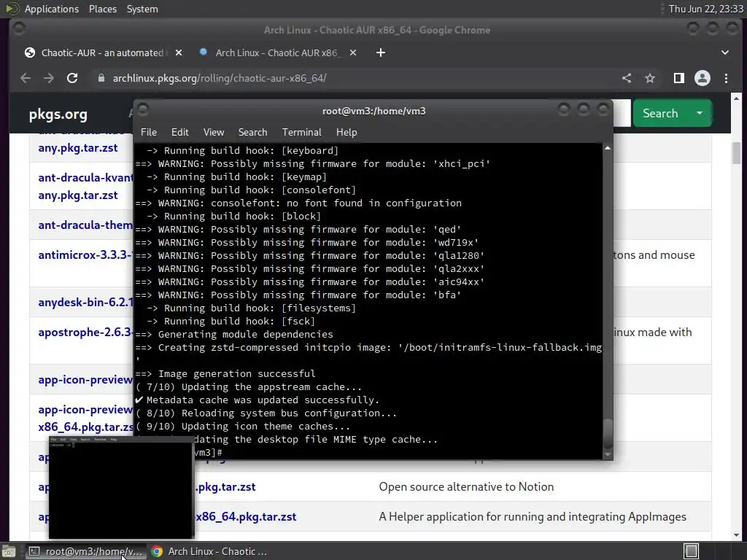Click the Chrome window menu icon at title-bar left
The image size is (747, 560).
(19, 29)
